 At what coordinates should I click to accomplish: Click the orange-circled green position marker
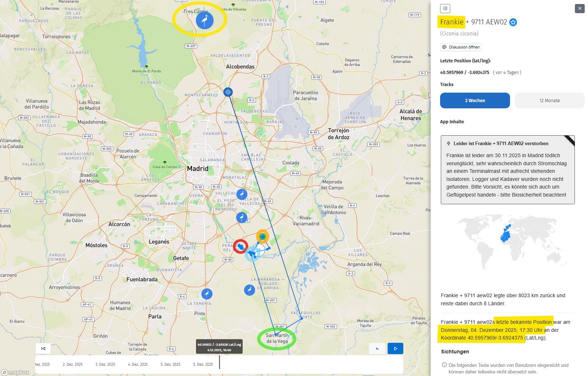tap(262, 236)
